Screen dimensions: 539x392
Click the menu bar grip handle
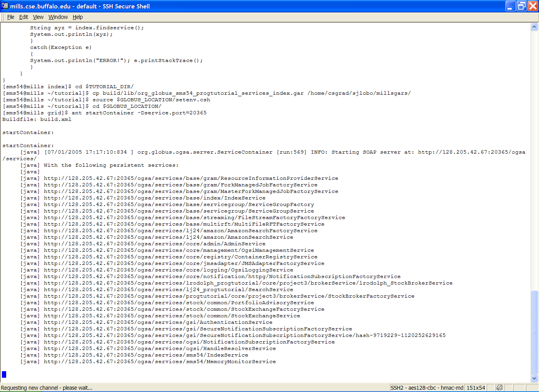tap(3, 17)
